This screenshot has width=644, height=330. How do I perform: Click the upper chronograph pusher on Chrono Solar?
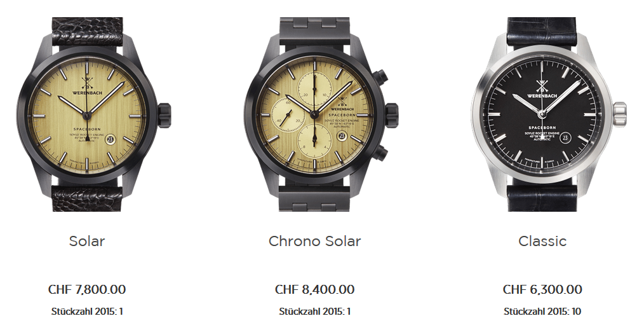380,76
